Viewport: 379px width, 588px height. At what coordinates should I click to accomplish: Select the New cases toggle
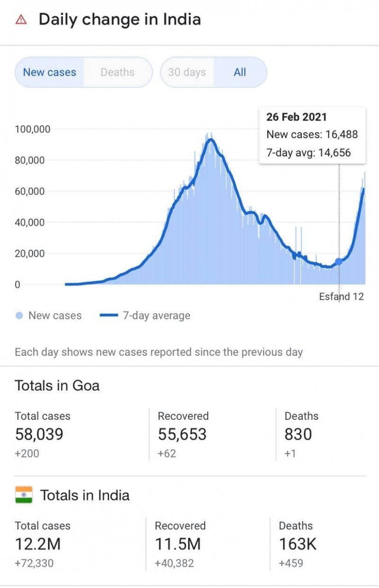[x=49, y=72]
